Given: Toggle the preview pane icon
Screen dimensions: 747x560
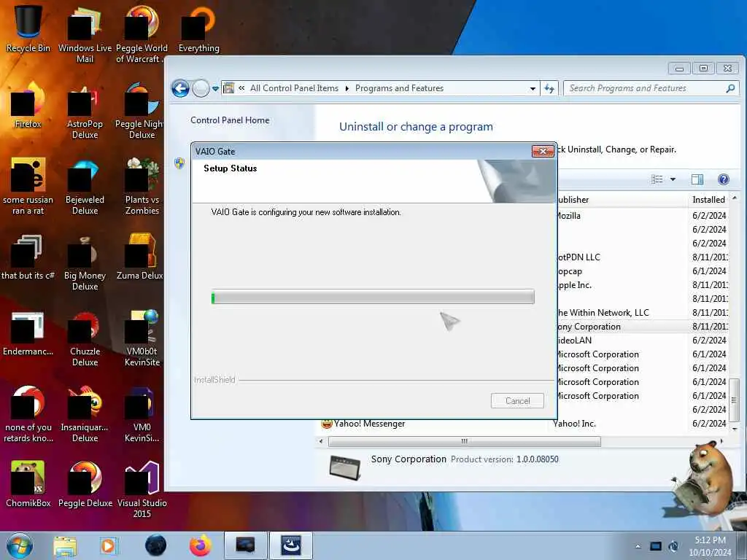Looking at the screenshot, I should 697,179.
